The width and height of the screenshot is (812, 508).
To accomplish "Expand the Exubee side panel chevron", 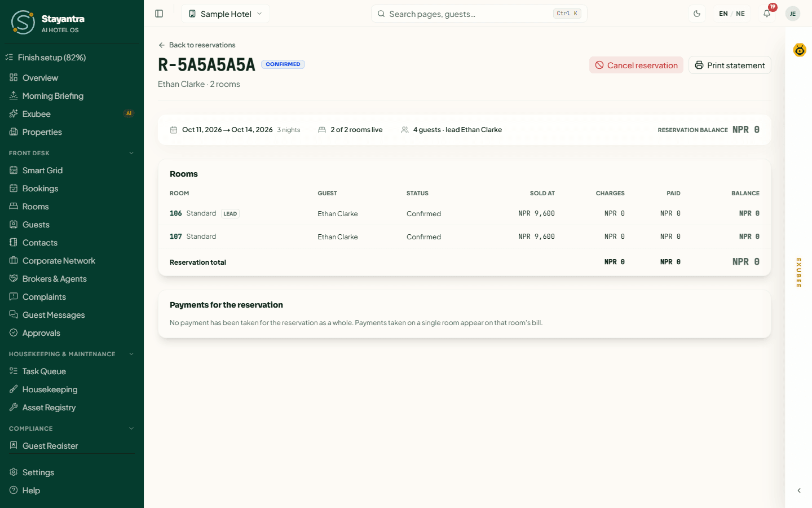I will coord(799,491).
